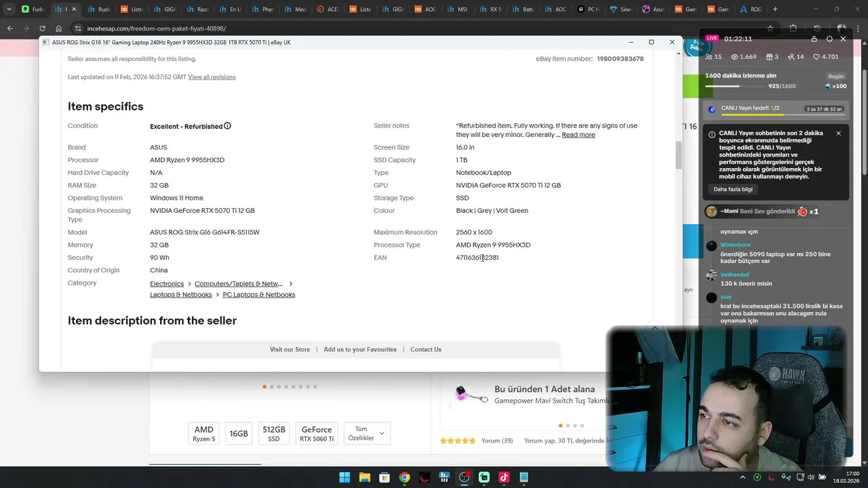Open the Computers/Tablets & Netw... category link
This screenshot has height=488, width=868.
pos(238,284)
